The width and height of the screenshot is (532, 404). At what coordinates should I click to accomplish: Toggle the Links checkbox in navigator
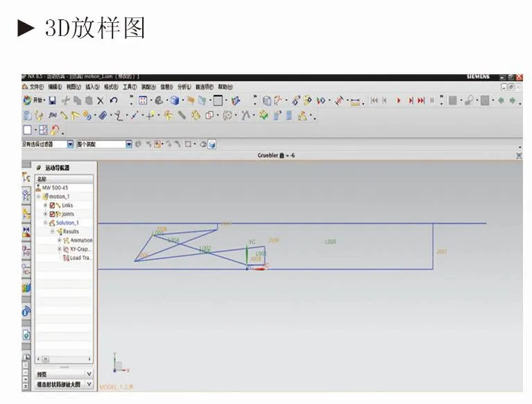(x=52, y=205)
